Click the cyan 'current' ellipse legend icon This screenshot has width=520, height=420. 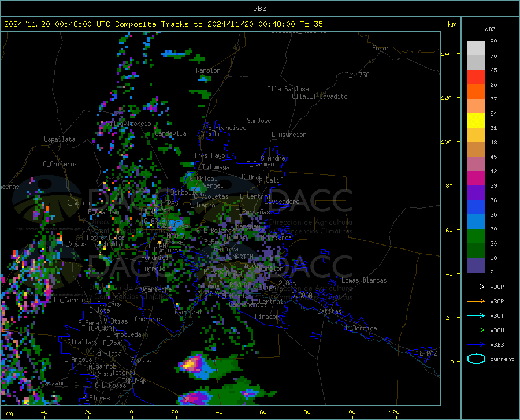[x=476, y=359]
